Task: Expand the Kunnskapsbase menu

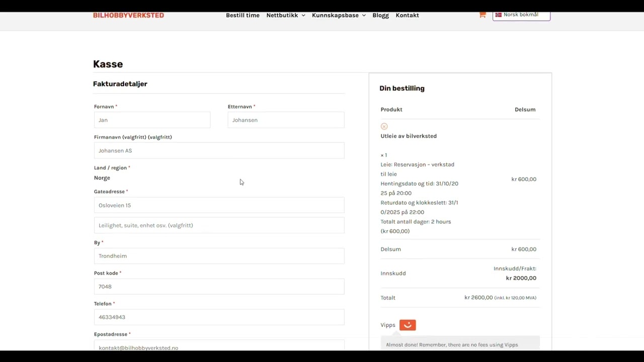Action: coord(339,15)
